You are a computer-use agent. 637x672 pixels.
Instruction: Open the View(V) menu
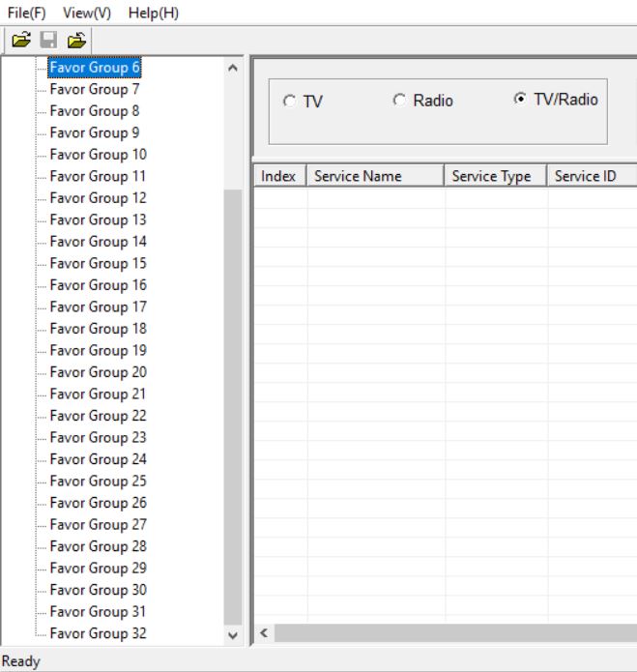click(87, 13)
